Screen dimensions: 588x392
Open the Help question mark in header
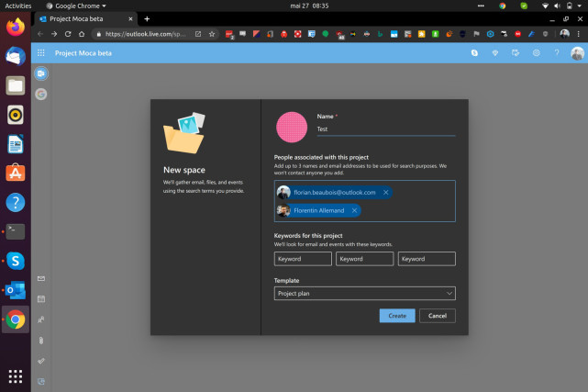(x=557, y=53)
